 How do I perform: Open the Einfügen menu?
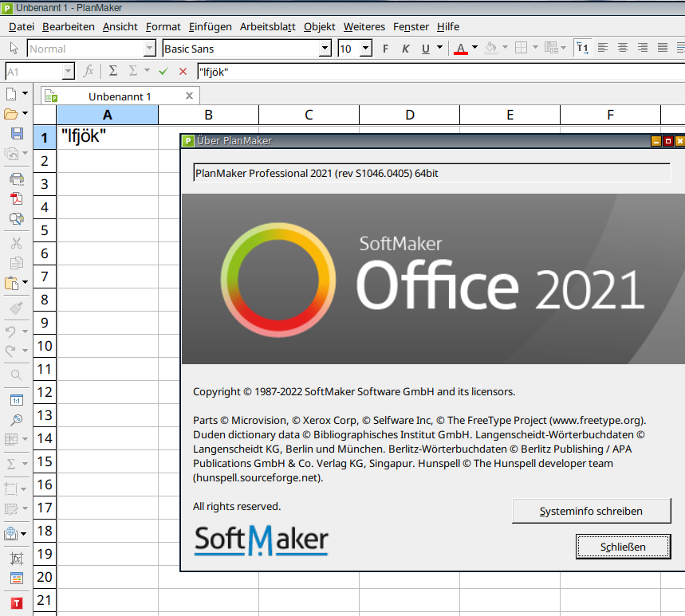[x=211, y=26]
